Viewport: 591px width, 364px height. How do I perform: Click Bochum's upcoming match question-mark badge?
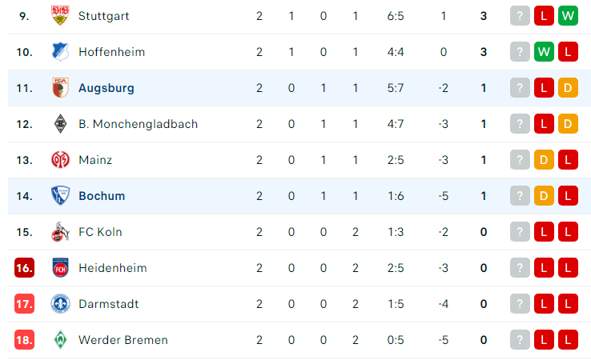(x=520, y=196)
